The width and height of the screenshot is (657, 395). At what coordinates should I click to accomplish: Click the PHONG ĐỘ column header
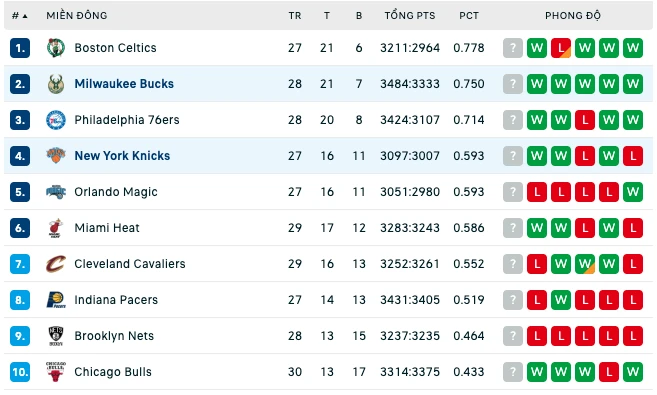[573, 16]
